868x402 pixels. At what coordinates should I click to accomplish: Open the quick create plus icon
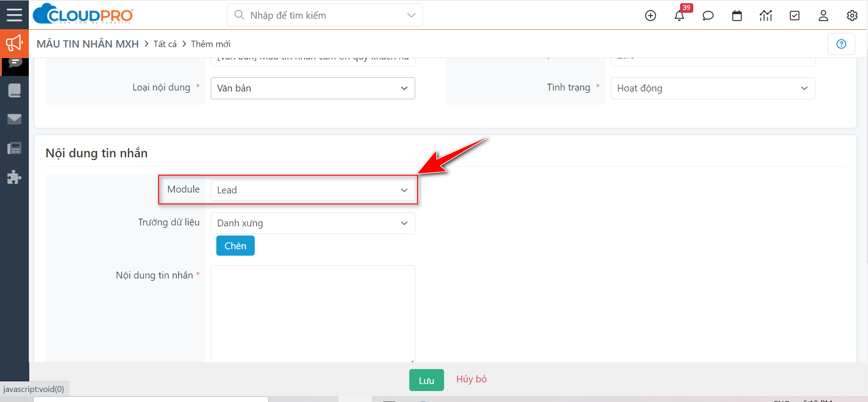(650, 16)
